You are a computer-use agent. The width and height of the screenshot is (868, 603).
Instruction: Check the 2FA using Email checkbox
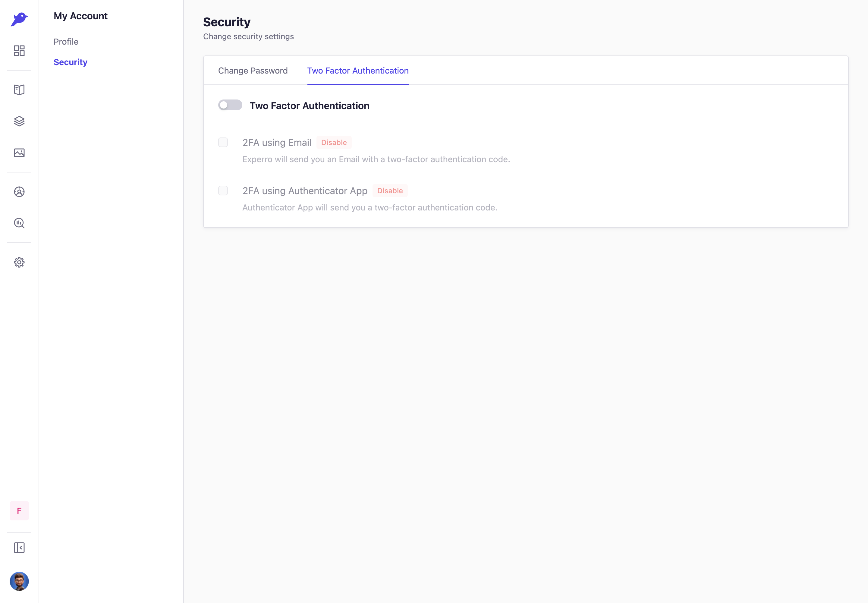click(223, 142)
